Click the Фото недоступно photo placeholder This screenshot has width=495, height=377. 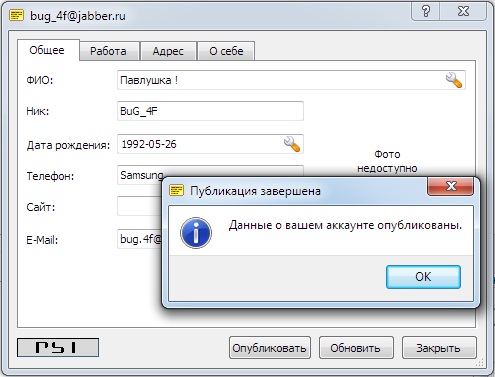pos(387,161)
